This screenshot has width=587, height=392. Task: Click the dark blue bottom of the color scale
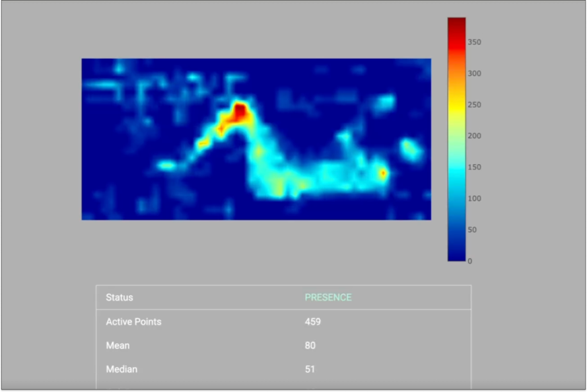[x=456, y=254]
